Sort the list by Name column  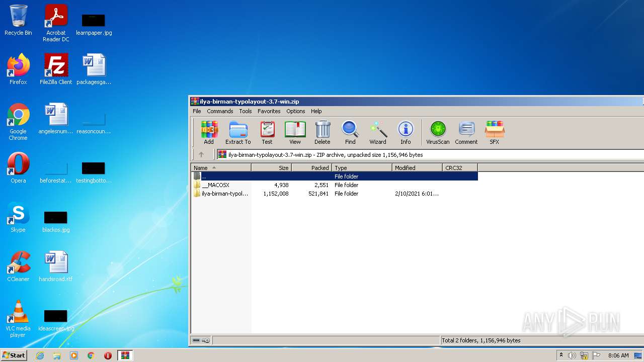pyautogui.click(x=221, y=168)
